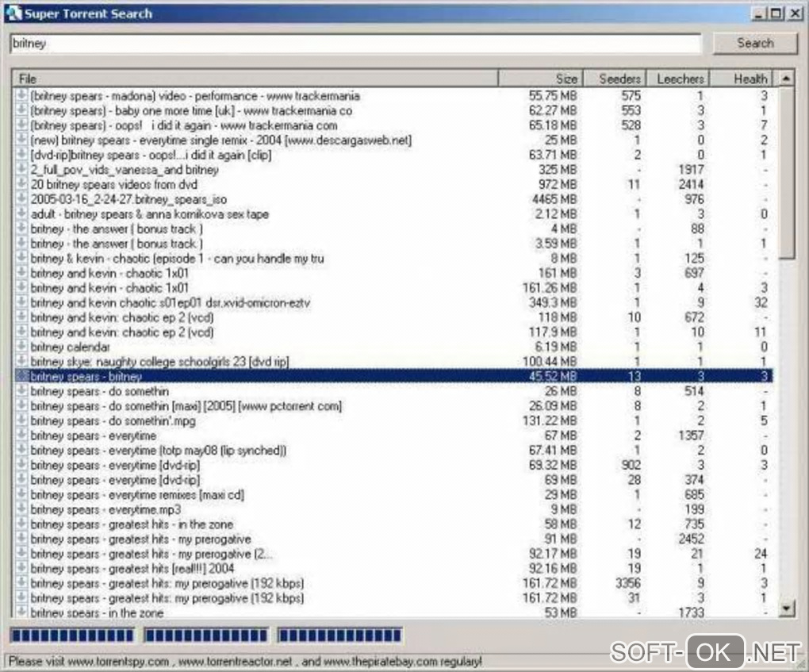Click download icon for 'everytime (totp may08' row
The height and width of the screenshot is (672, 809).
coord(21,451)
